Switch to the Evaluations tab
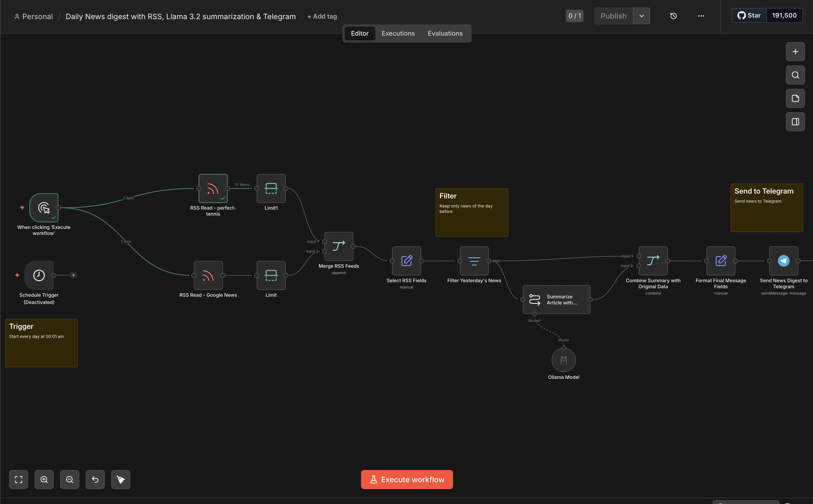The width and height of the screenshot is (813, 504). (445, 33)
